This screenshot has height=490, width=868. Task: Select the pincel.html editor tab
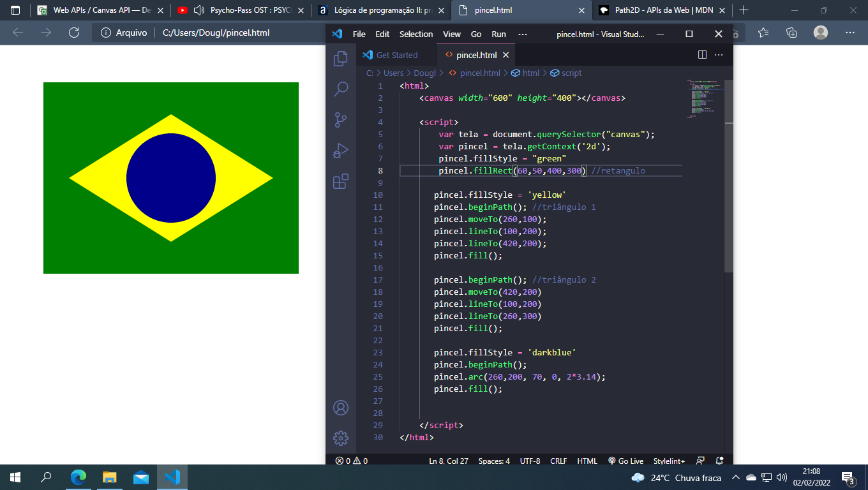(476, 55)
